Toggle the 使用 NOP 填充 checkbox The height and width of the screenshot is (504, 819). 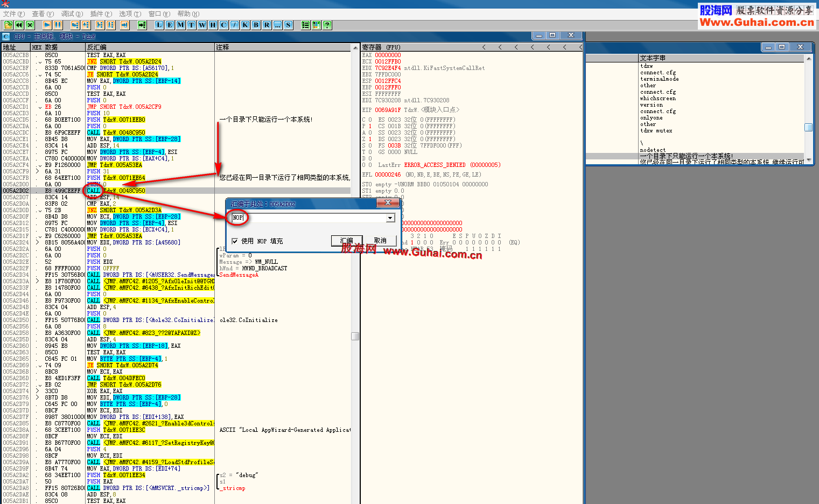pos(235,241)
